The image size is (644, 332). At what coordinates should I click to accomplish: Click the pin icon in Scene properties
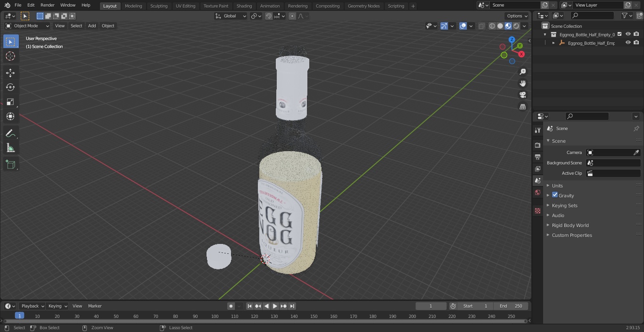click(636, 129)
